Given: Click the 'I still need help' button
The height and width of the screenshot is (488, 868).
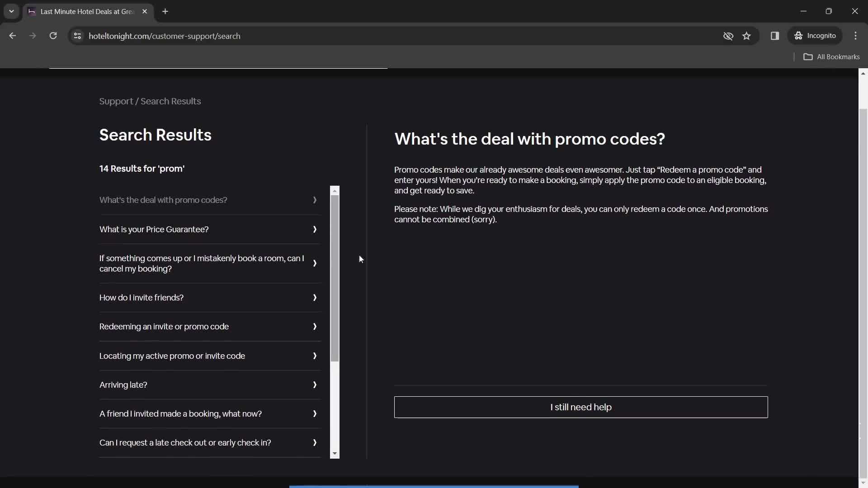Looking at the screenshot, I should [x=581, y=407].
